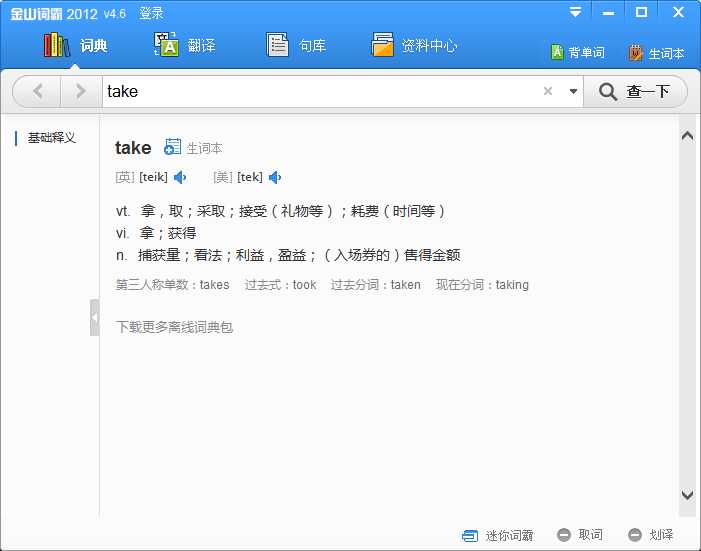Clear the search box with the X
Screen dimensions: 701x551
pyautogui.click(x=548, y=91)
